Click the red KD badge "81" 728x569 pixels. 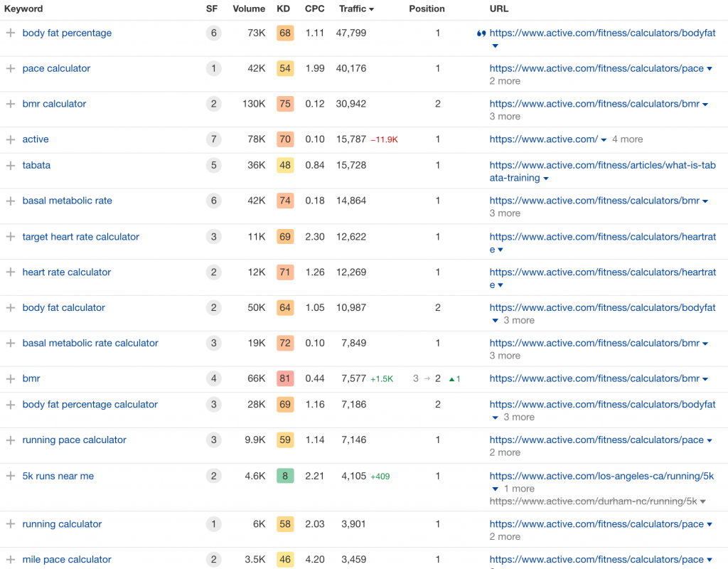click(285, 378)
